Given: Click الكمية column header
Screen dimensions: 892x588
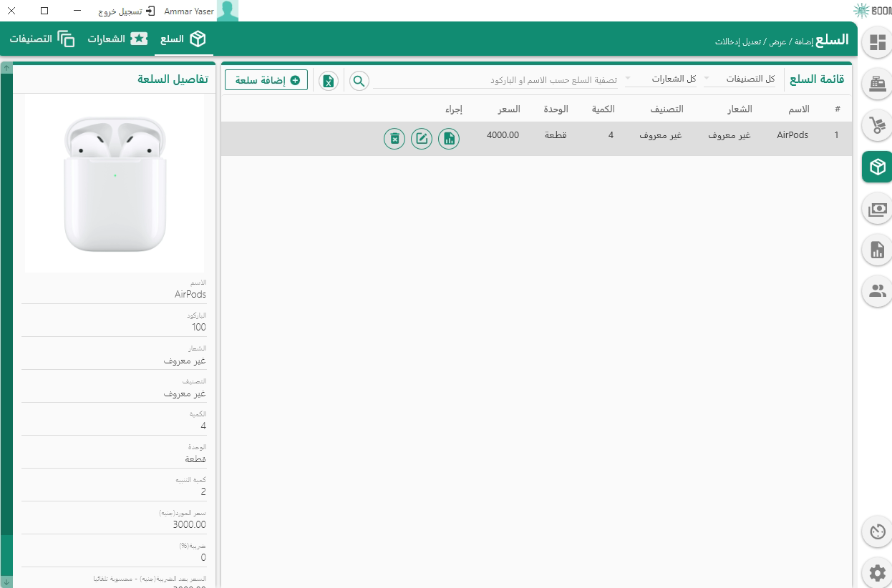Looking at the screenshot, I should pyautogui.click(x=603, y=109).
